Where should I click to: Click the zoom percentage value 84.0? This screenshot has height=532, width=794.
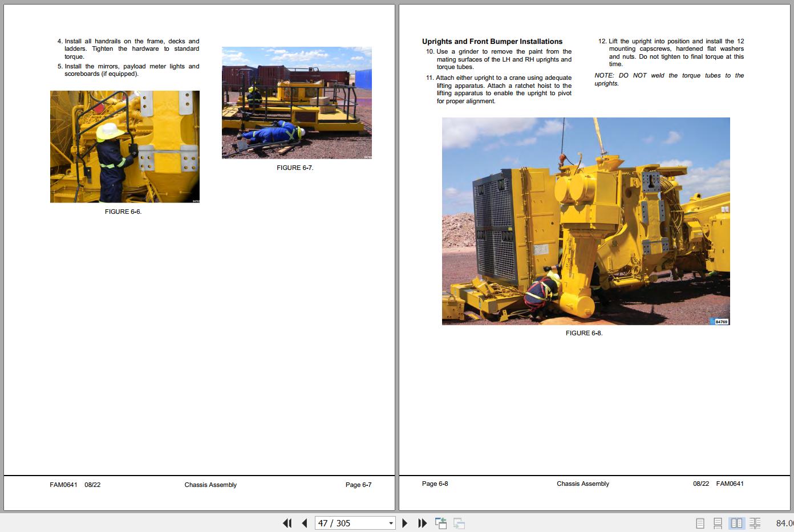click(784, 523)
